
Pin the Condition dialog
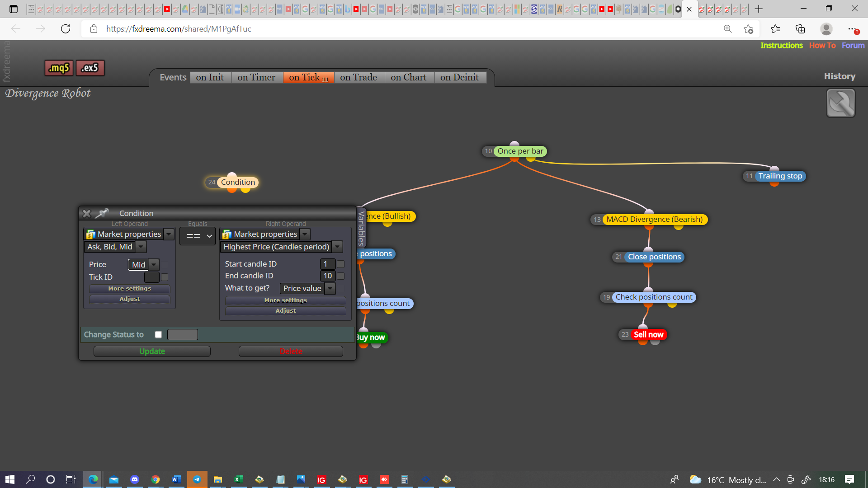[x=102, y=213]
